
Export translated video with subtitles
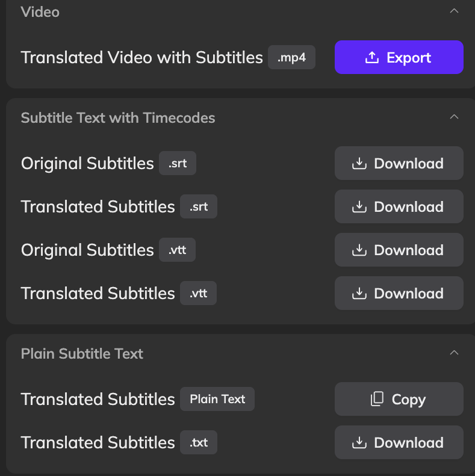click(399, 58)
